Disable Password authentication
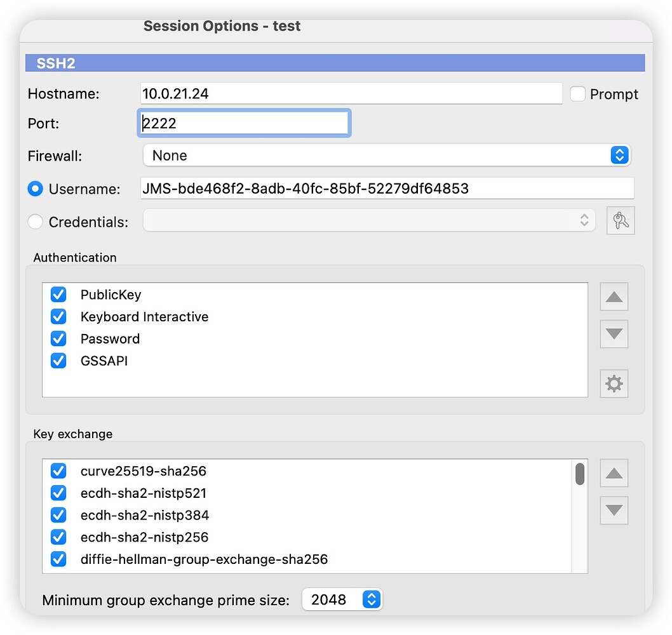 (58, 338)
